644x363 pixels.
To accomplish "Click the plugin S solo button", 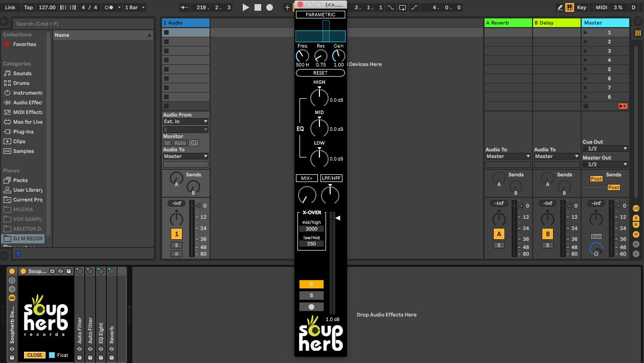I will point(311,296).
